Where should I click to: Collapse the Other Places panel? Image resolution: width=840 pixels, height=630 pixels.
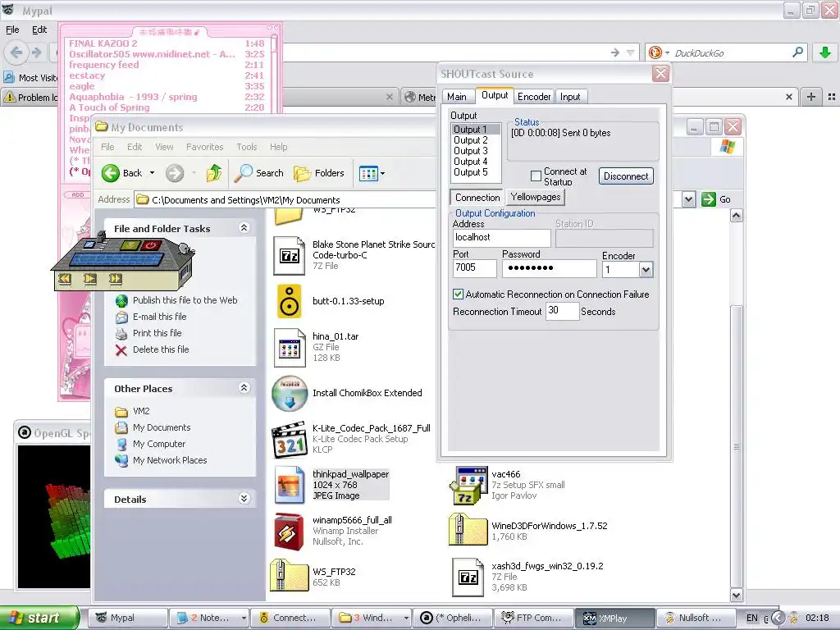(x=244, y=388)
